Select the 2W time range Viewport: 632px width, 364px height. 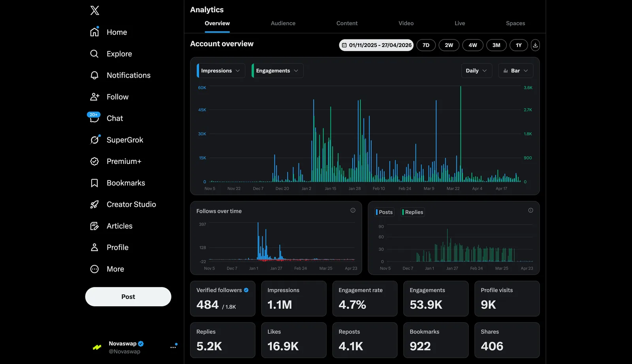[x=449, y=45]
